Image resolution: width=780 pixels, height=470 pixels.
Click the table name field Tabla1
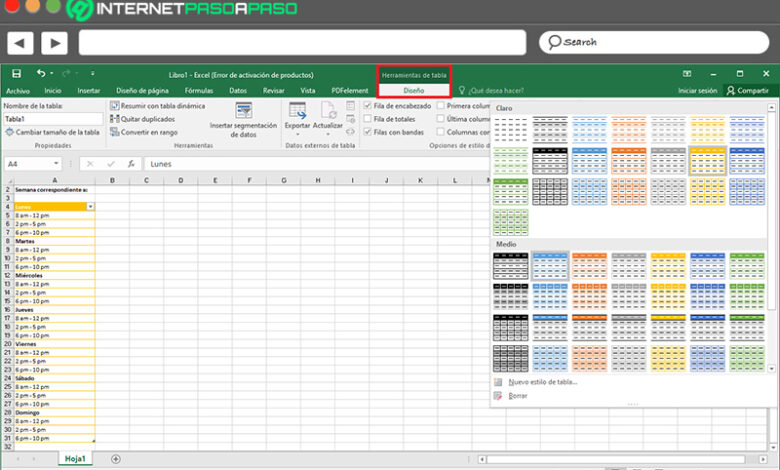(x=53, y=119)
